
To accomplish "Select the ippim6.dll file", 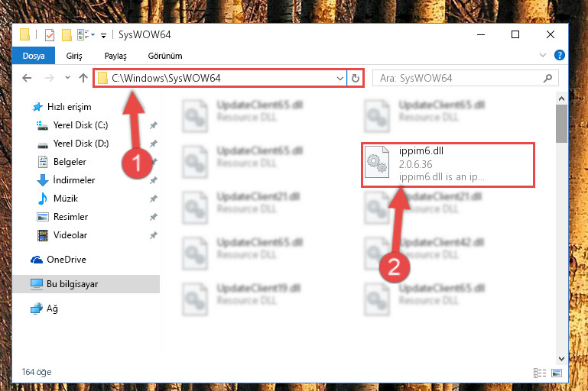I will pyautogui.click(x=447, y=164).
